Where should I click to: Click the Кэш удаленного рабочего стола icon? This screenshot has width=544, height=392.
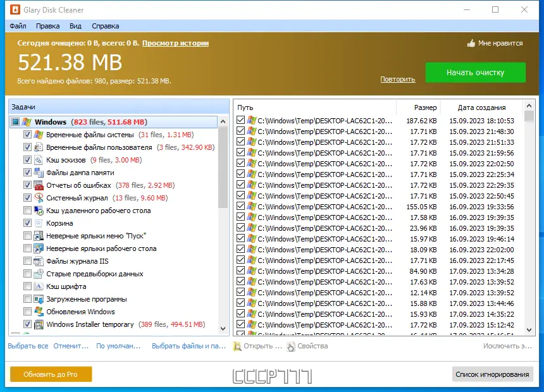39,211
